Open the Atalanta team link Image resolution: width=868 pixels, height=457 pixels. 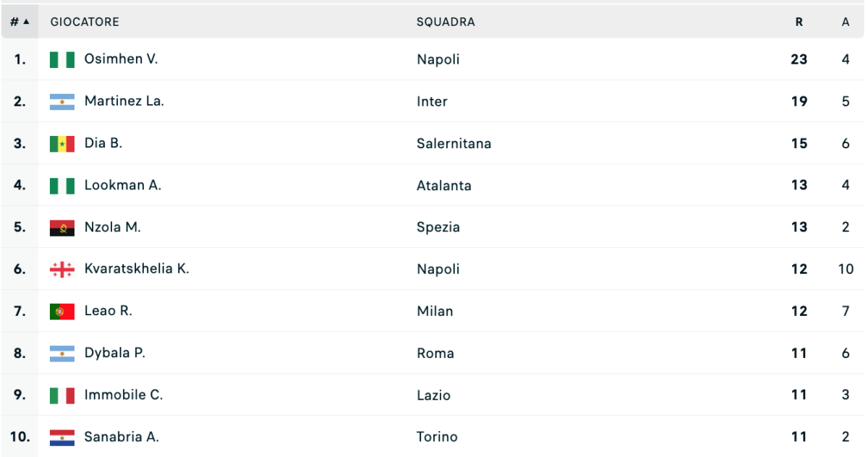(443, 185)
